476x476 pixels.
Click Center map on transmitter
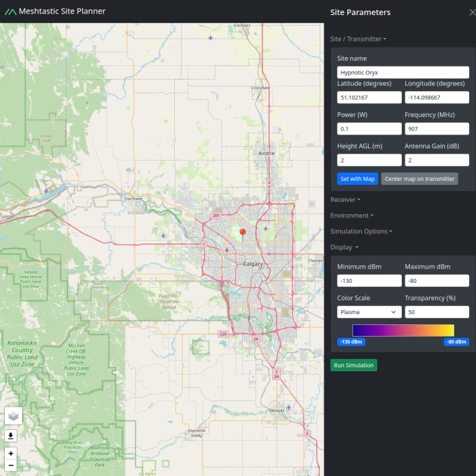tap(419, 179)
